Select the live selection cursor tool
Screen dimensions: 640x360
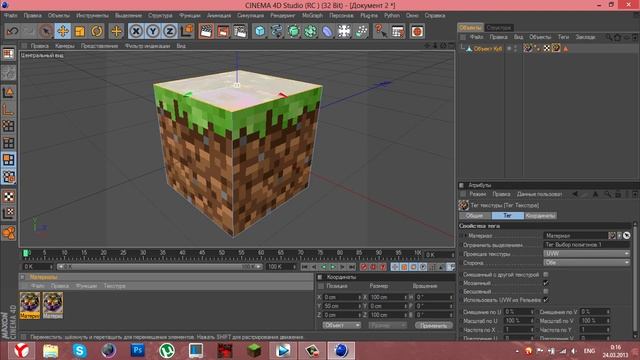tap(46, 31)
